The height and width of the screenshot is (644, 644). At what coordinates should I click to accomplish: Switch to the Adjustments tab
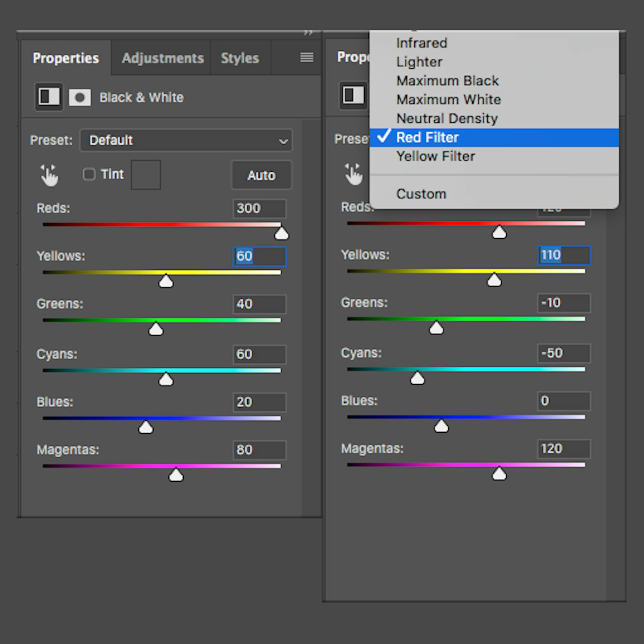coord(163,58)
